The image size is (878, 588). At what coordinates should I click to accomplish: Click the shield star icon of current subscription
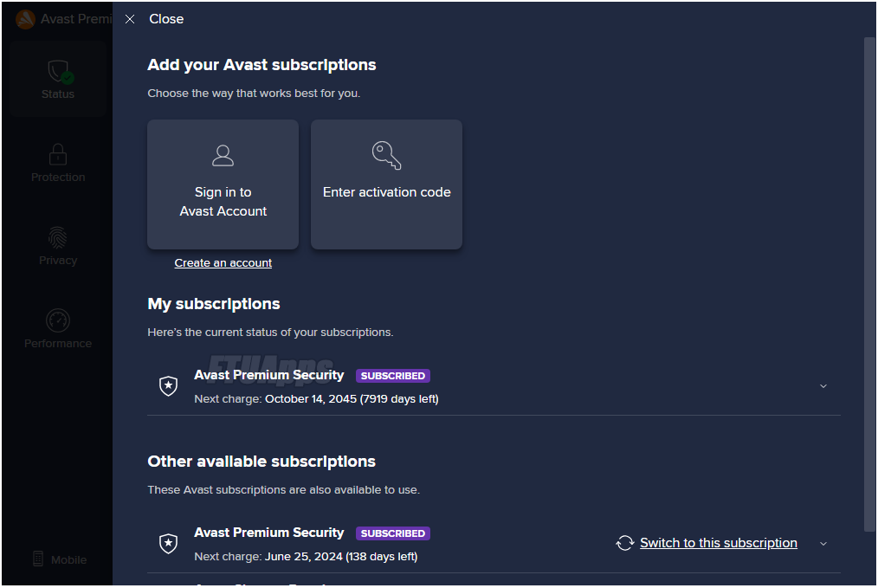168,386
